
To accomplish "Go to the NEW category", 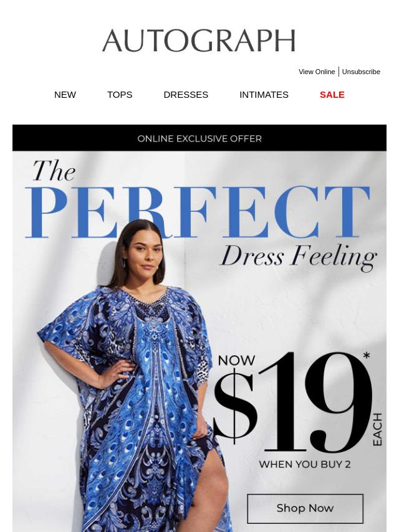I will click(65, 95).
